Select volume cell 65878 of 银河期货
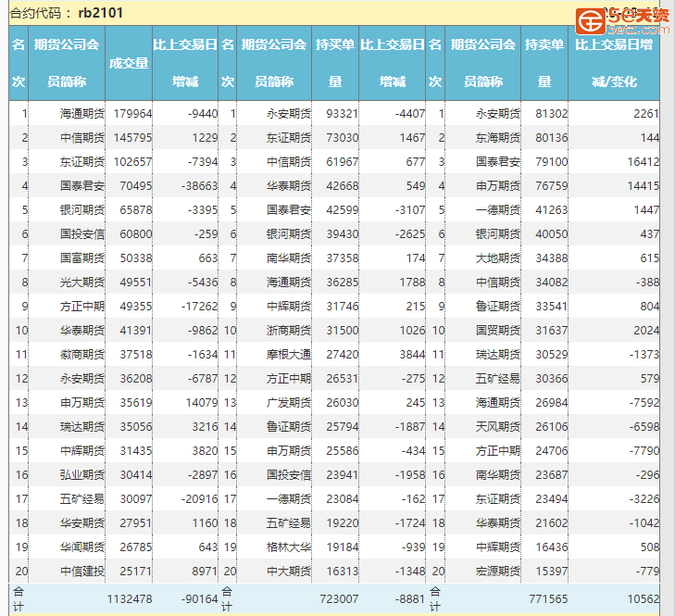 coord(135,210)
